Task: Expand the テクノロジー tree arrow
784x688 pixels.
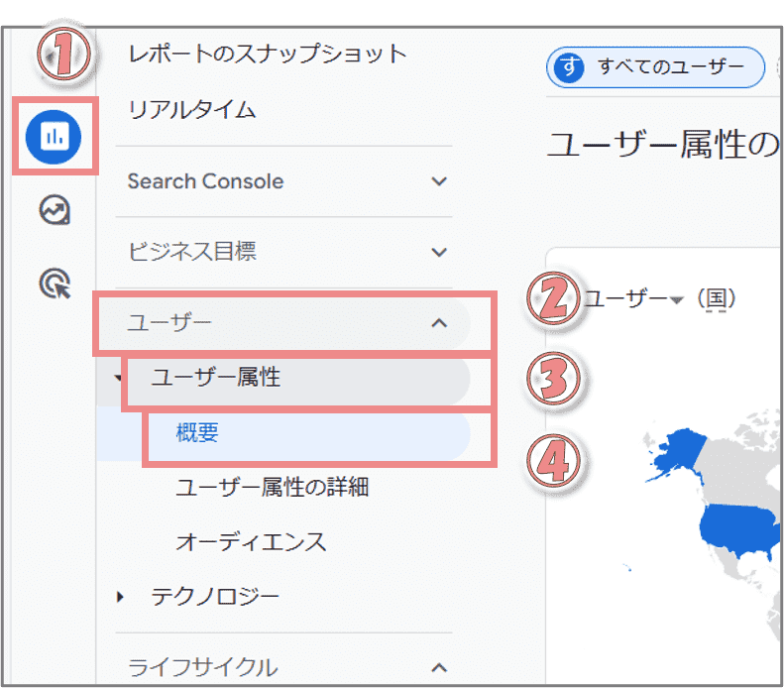Action: point(121,597)
